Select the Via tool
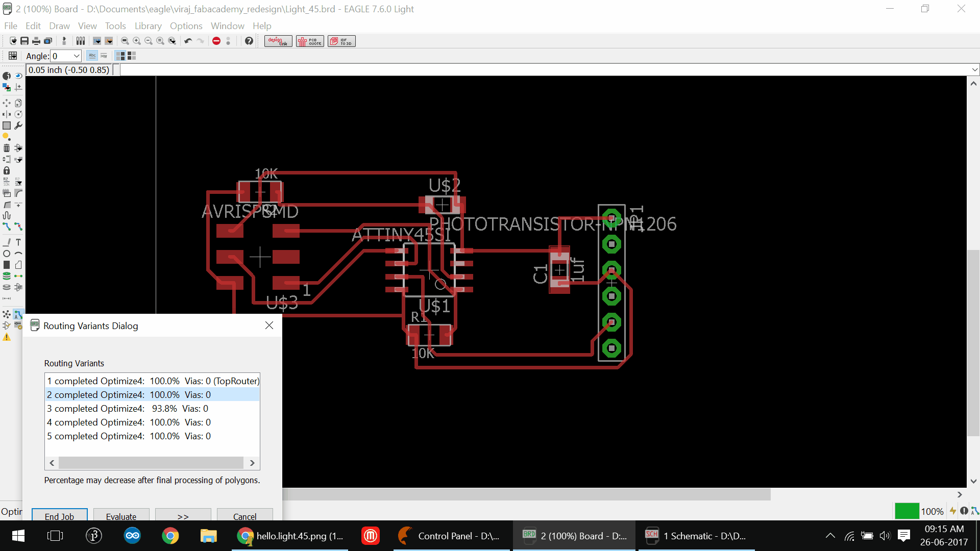Viewport: 980px width, 551px height. click(7, 276)
